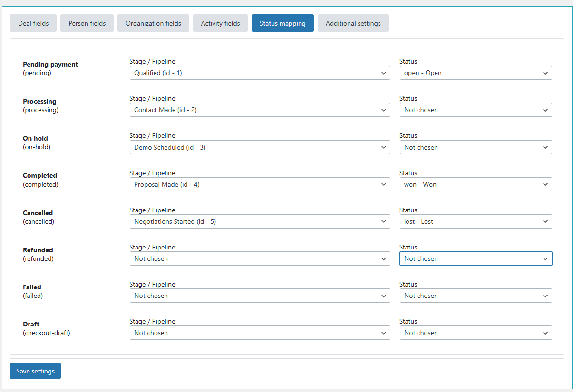Select the Status mapping tab
Image resolution: width=573 pixels, height=392 pixels.
282,23
